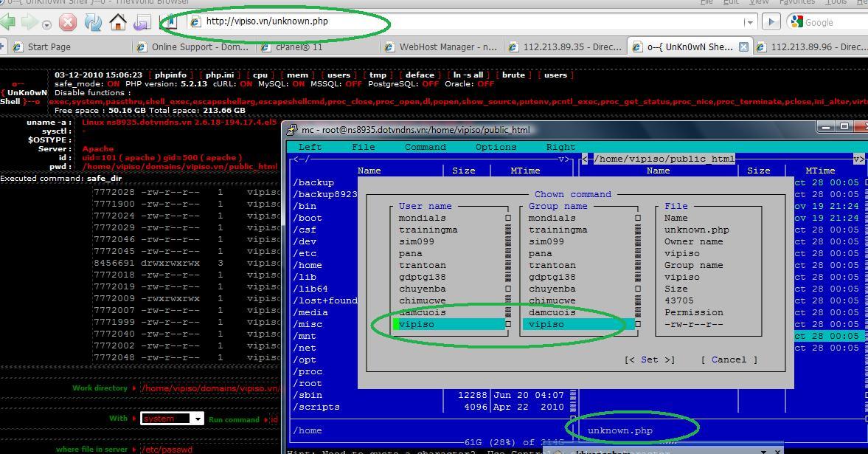Select vipiso in Group name list
Image resolution: width=868 pixels, height=454 pixels.
click(x=578, y=324)
